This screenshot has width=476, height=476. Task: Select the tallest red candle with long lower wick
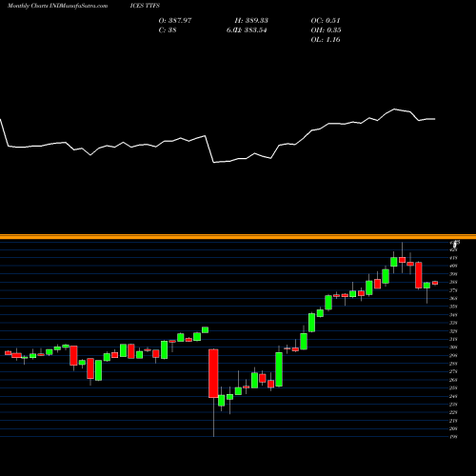(213, 373)
